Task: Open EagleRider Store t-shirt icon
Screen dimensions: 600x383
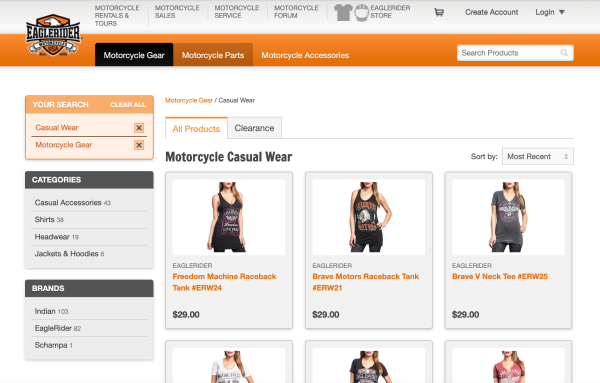Action: point(343,13)
